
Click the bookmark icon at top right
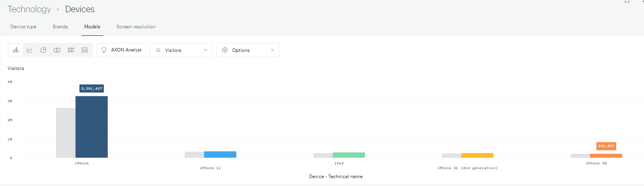pyautogui.click(x=627, y=2)
